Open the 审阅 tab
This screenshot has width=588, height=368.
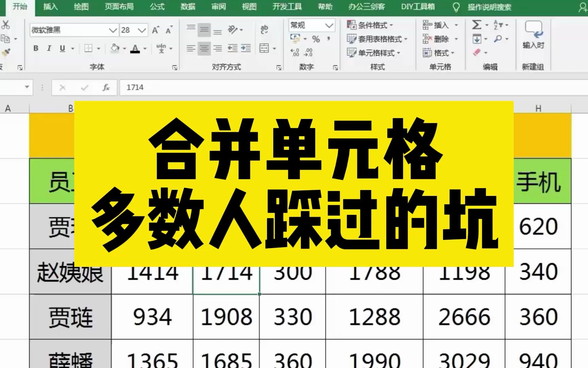[218, 6]
